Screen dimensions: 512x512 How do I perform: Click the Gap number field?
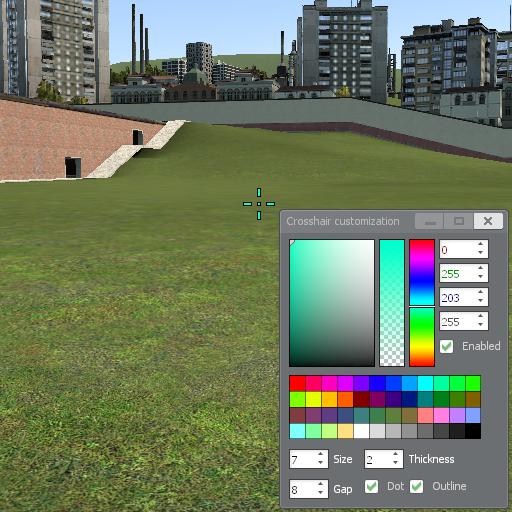[x=303, y=489]
